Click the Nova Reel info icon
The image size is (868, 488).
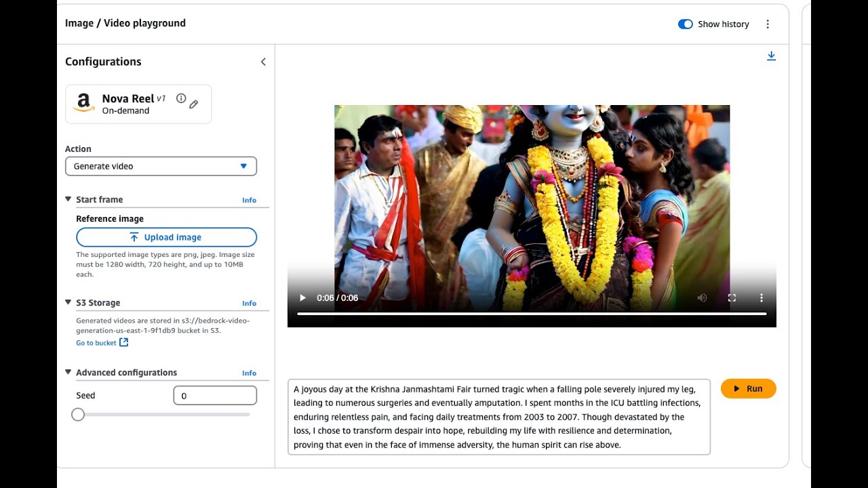point(181,98)
